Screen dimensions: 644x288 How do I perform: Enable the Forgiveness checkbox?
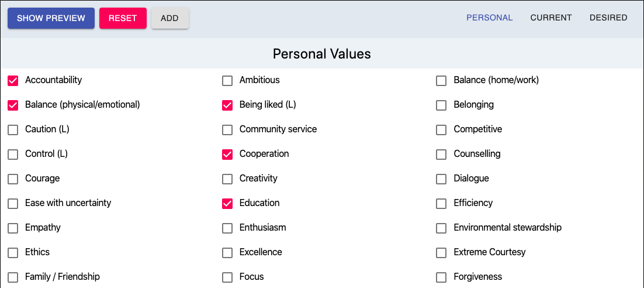tap(441, 277)
